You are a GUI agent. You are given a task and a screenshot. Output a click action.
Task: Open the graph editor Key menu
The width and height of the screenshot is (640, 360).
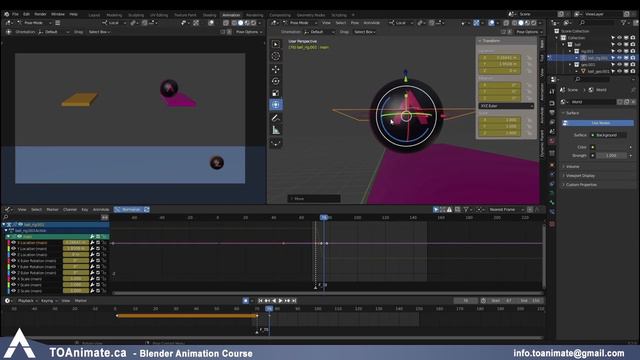point(84,209)
